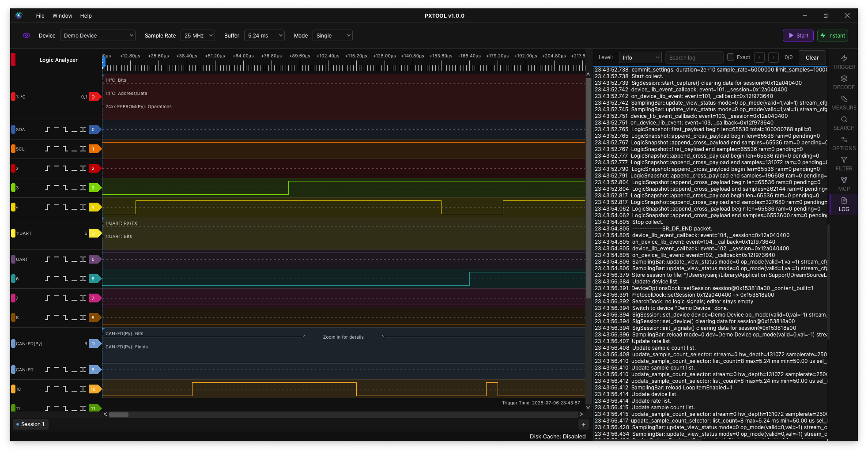Set either edge trigger on channel 6

coord(83,279)
